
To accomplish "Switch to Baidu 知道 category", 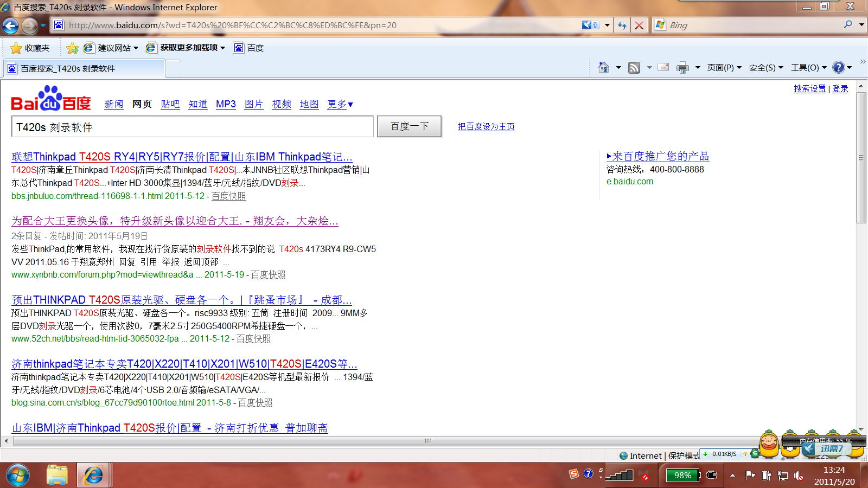I will (198, 104).
